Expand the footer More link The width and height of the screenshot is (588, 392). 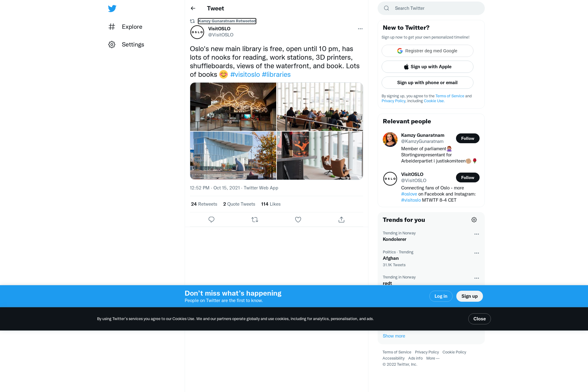point(433,358)
